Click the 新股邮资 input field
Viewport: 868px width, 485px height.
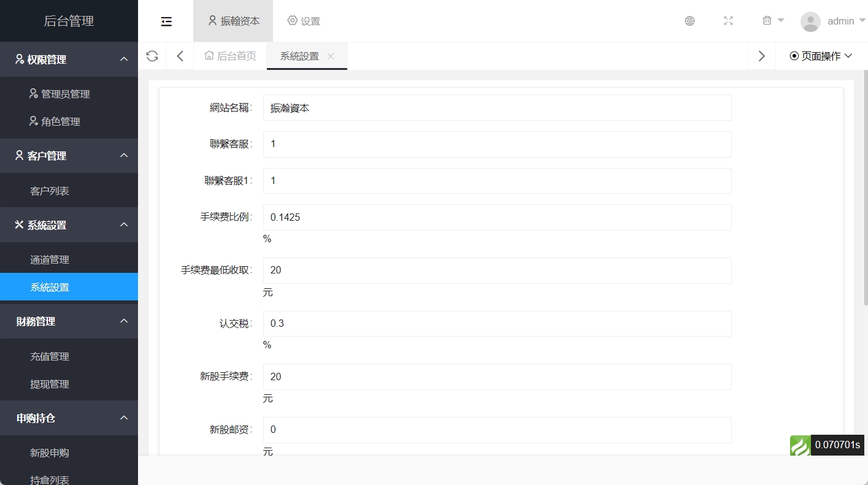(x=497, y=430)
